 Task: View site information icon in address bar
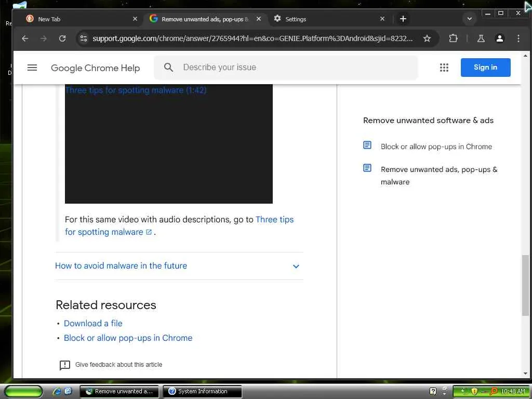pos(84,38)
